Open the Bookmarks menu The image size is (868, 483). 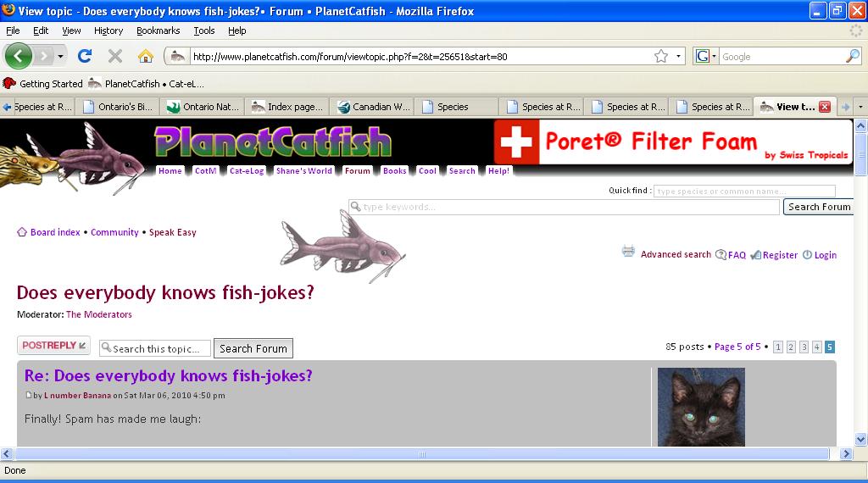coord(159,31)
